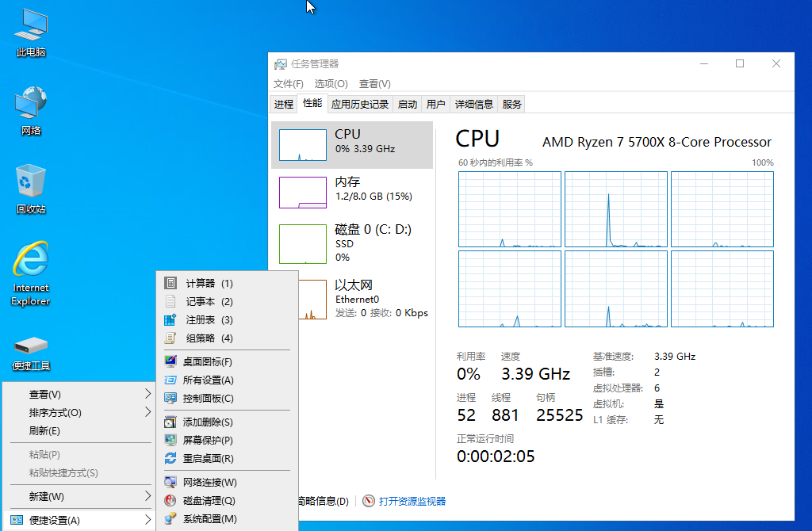Open the 此电脑 desktop icon
Image resolution: width=812 pixels, height=531 pixels.
click(31, 32)
